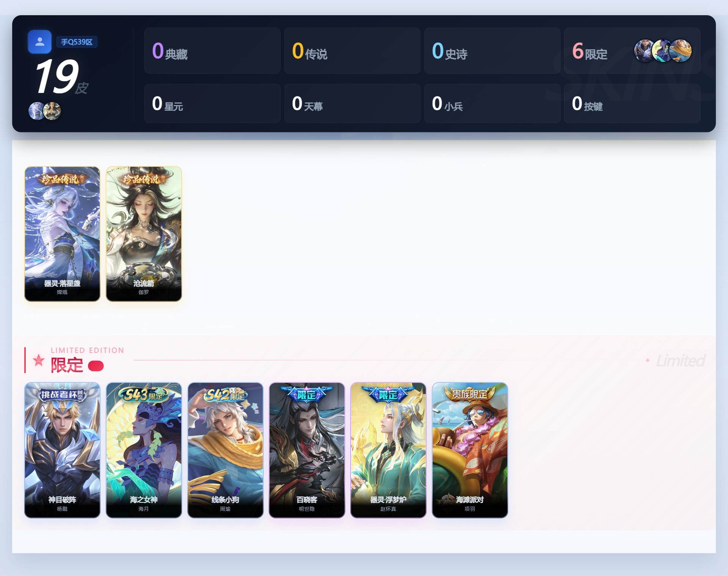Click the 项羽 hero name
This screenshot has height=576, width=728.
point(470,509)
